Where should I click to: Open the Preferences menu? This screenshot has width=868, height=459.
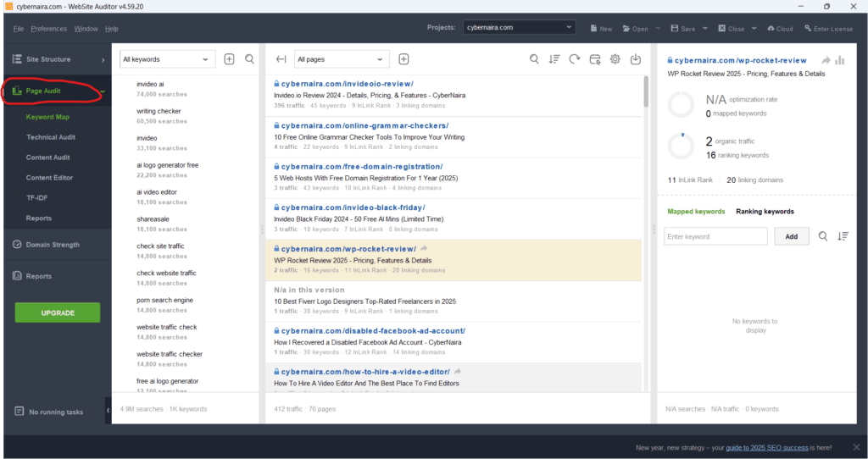[48, 29]
